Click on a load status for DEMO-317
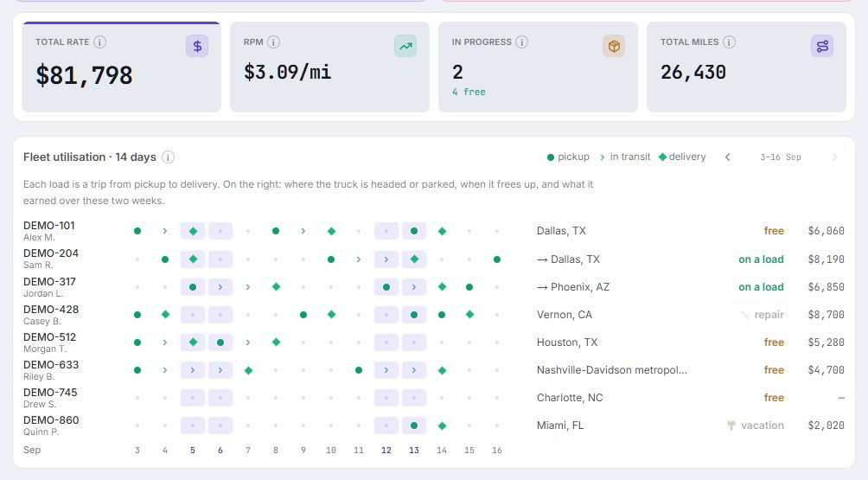The width and height of the screenshot is (868, 480). [761, 287]
